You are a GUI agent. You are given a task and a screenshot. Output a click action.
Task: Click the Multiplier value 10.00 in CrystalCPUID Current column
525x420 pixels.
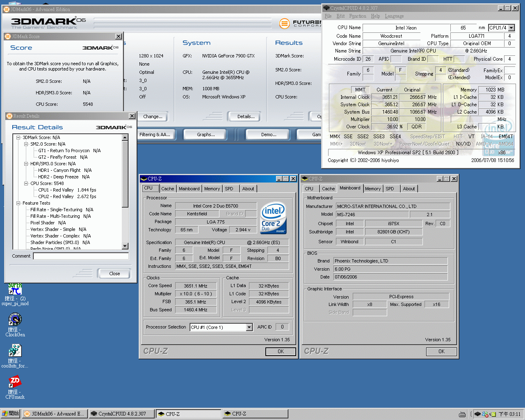(384, 119)
